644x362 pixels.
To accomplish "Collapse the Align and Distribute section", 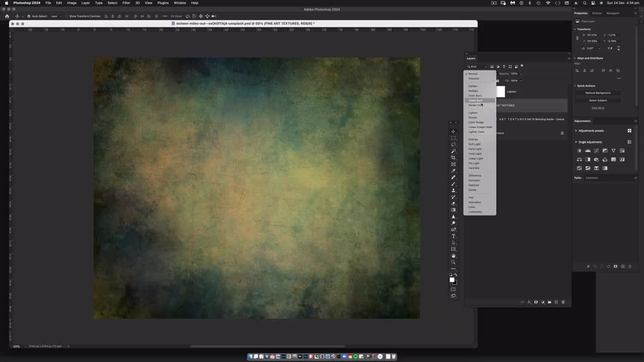I will [575, 58].
